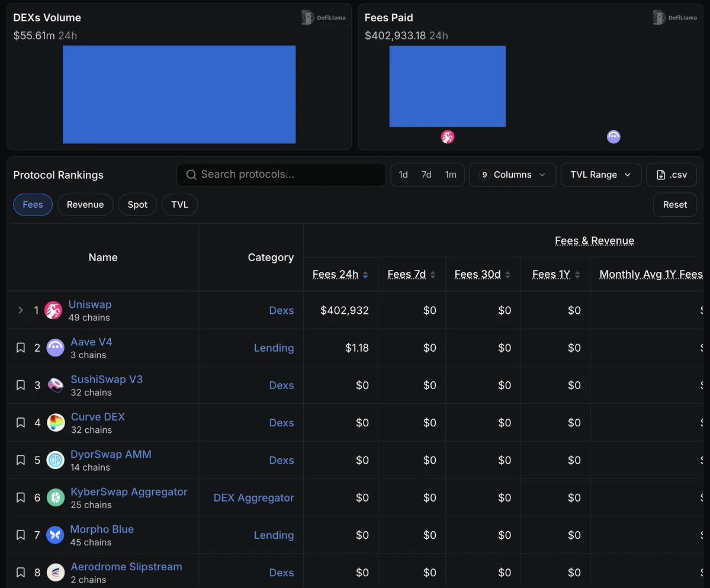
Task: Bookmark the Aave V4 protocol
Action: pyautogui.click(x=20, y=348)
